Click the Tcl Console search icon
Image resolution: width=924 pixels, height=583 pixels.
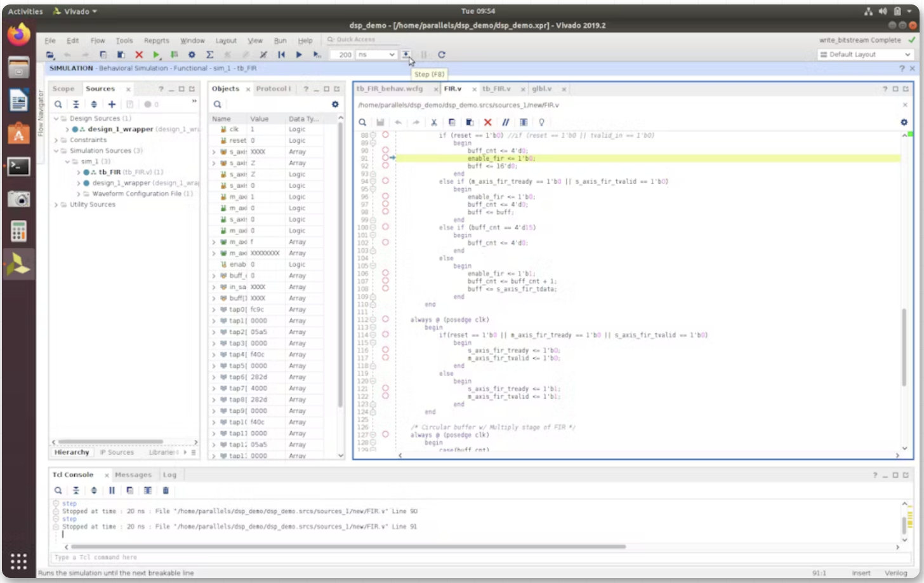[x=58, y=490]
